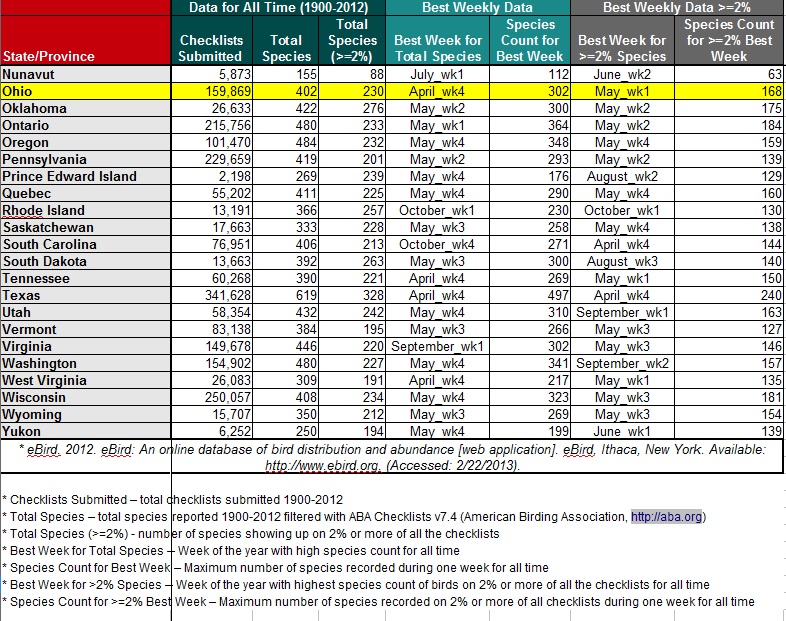The height and width of the screenshot is (621, 786).
Task: Click the Wyoming row label
Action: (x=85, y=415)
